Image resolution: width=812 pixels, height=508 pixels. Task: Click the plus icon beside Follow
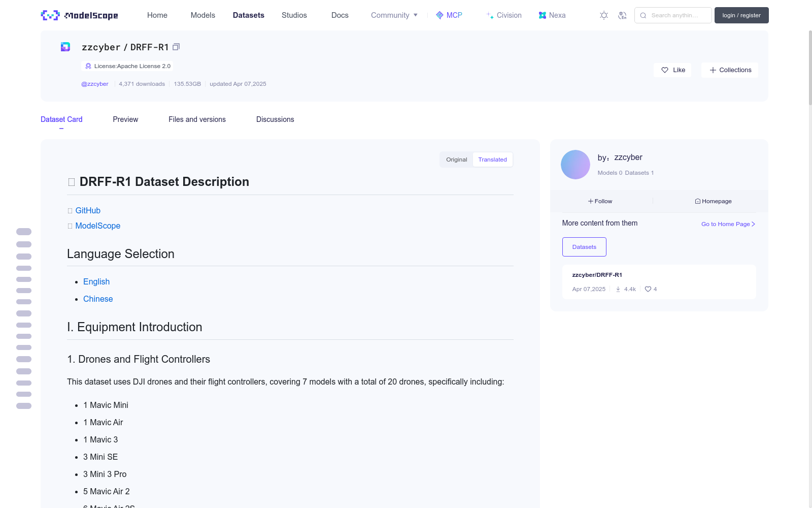[x=591, y=201]
